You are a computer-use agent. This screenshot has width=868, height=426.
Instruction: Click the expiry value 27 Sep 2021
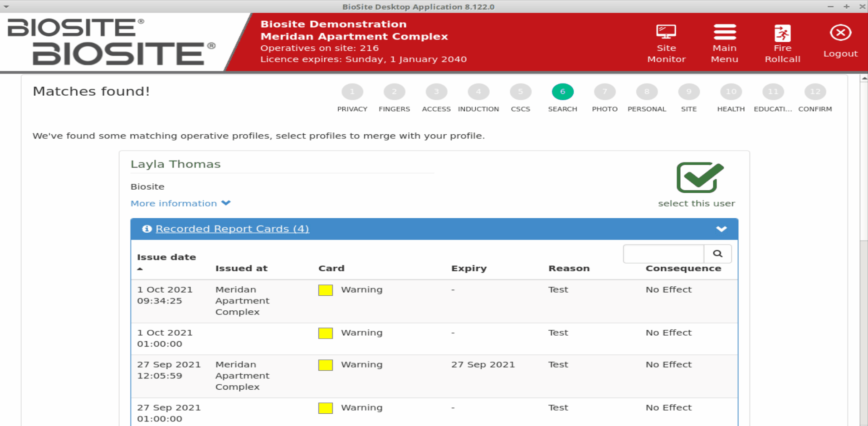coord(483,364)
